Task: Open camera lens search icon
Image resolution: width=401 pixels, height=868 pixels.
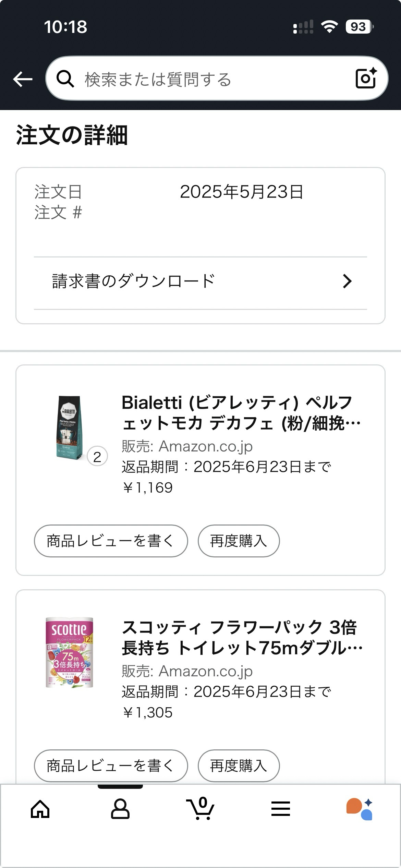Action: (366, 79)
